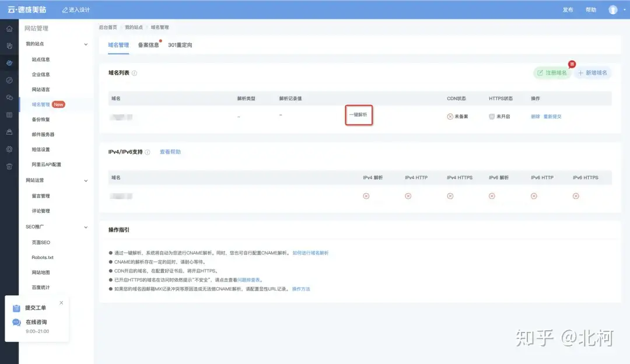This screenshot has height=364, width=630.
Task: Switch to the 301重定向 tab
Action: (180, 45)
